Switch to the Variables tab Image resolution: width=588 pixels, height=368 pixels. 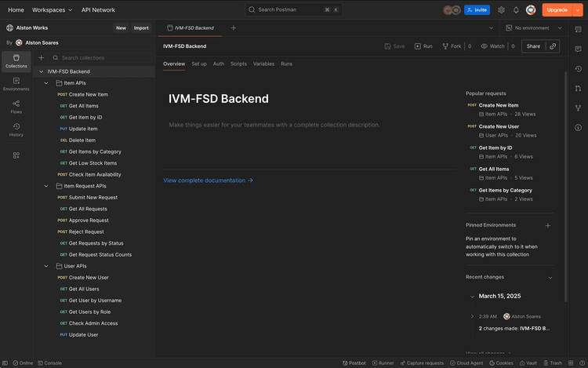pyautogui.click(x=263, y=64)
